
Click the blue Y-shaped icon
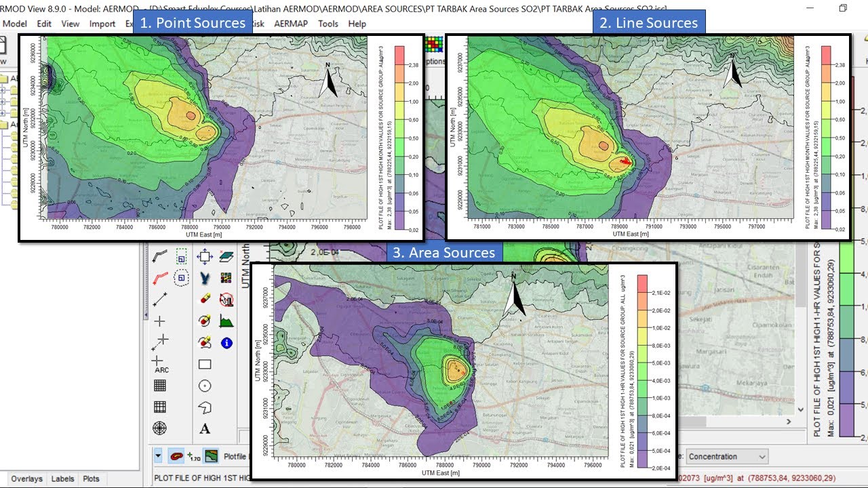205,277
